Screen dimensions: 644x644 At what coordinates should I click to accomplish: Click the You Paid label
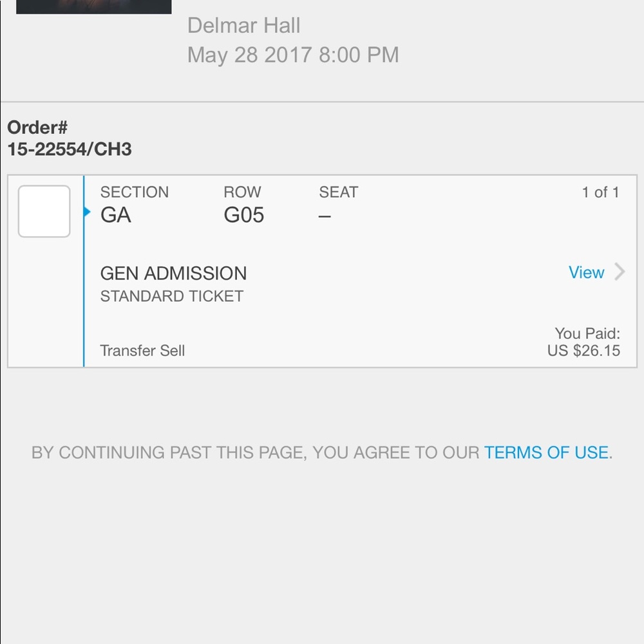point(587,333)
